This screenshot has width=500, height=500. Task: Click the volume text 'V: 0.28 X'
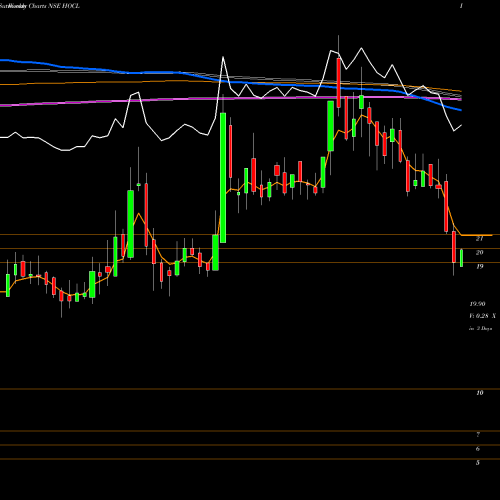(482, 316)
